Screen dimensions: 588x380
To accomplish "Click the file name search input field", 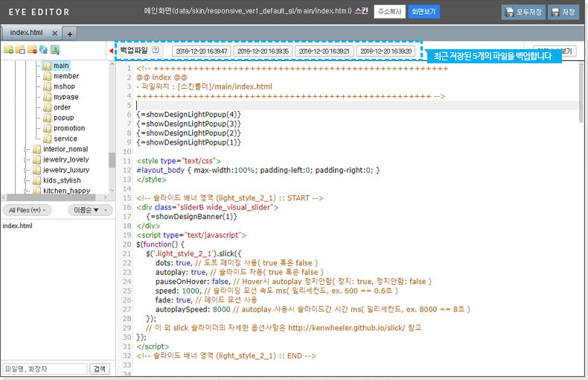I will pyautogui.click(x=45, y=369).
